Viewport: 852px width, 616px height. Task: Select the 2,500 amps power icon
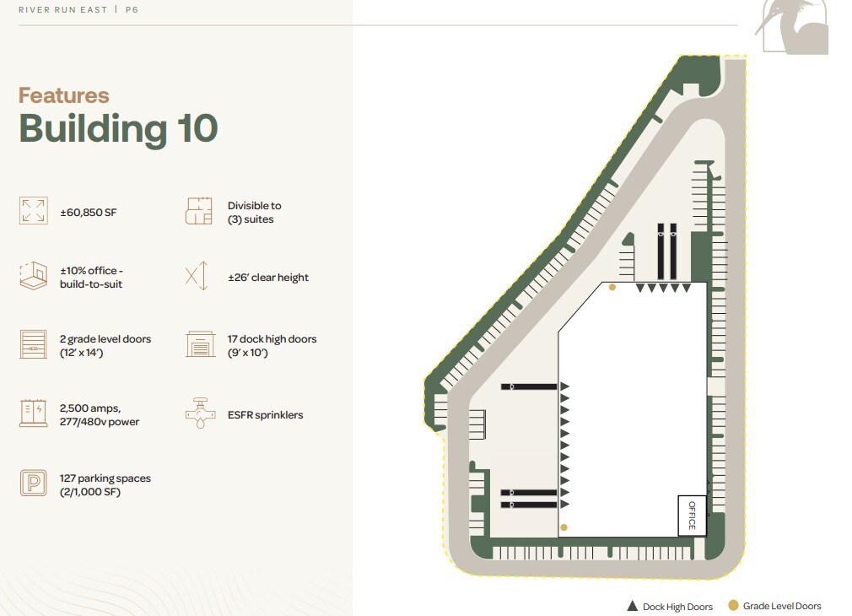[x=33, y=413]
